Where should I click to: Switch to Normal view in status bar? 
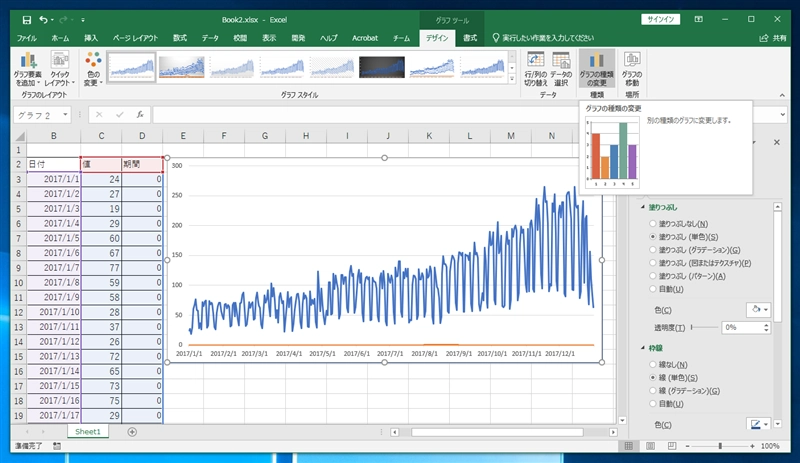tap(629, 446)
